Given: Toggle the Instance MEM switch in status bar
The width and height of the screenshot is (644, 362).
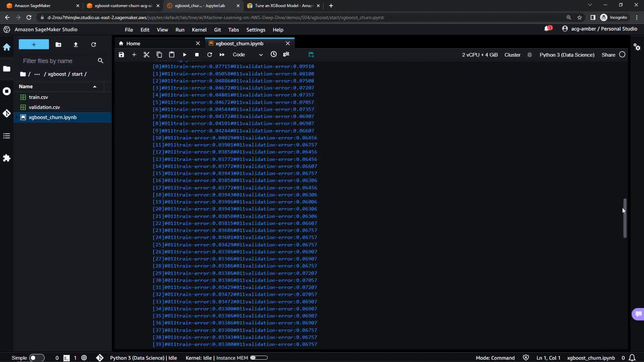Looking at the screenshot, I should pos(259,358).
